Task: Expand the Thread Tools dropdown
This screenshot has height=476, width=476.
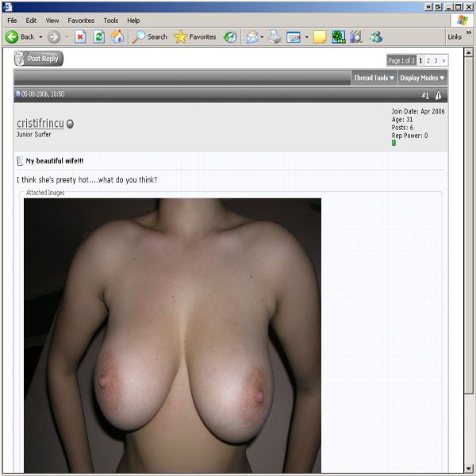Action: 374,78
